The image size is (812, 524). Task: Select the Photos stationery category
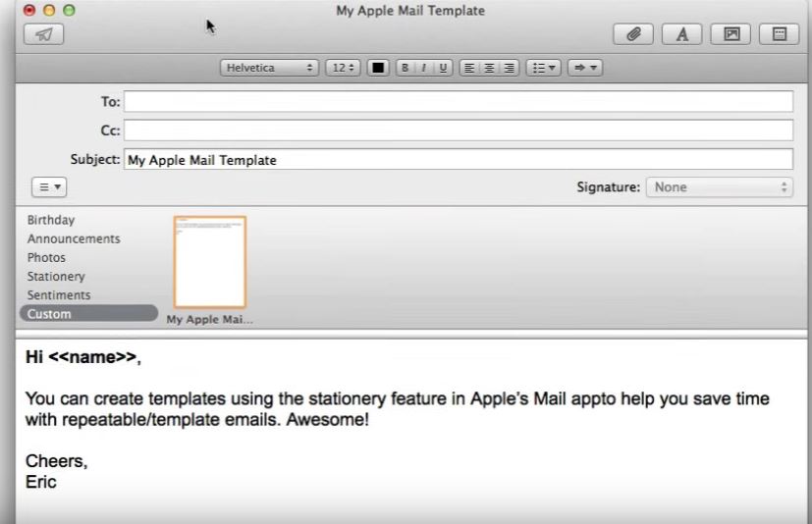[46, 257]
